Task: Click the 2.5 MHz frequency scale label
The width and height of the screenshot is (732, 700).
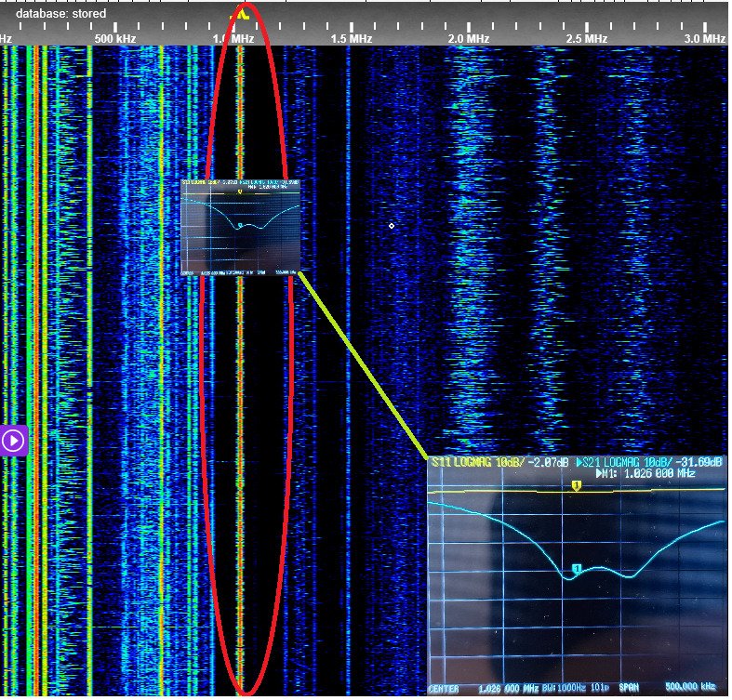Action: coord(586,39)
